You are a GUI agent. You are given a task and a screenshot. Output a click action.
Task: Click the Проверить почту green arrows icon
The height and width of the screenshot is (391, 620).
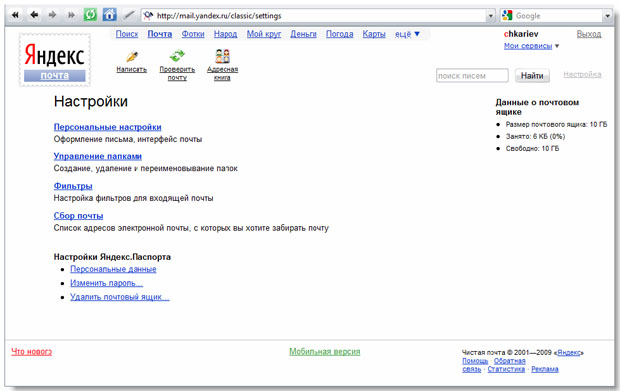(x=177, y=56)
